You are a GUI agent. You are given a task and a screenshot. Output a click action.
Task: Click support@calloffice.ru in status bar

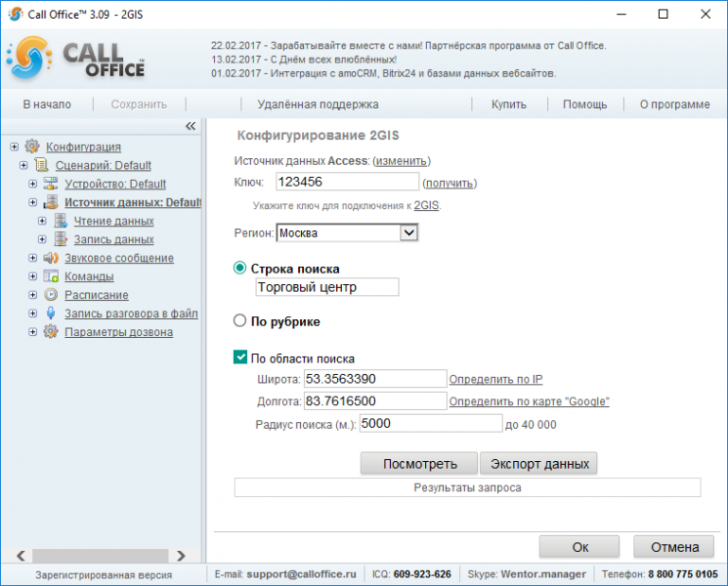pos(301,574)
